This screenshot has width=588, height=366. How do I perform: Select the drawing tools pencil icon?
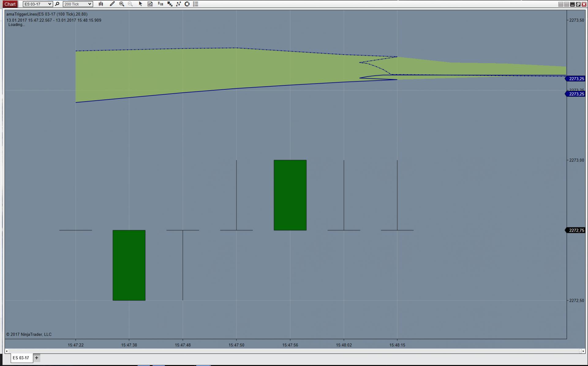(x=112, y=4)
